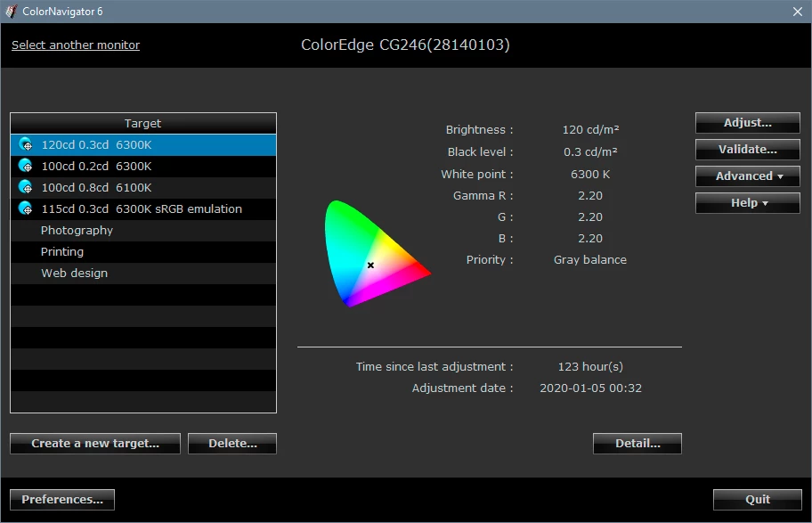
Task: Click the target icon beside 100cd 0.8cd 6100K
Action: coord(25,187)
